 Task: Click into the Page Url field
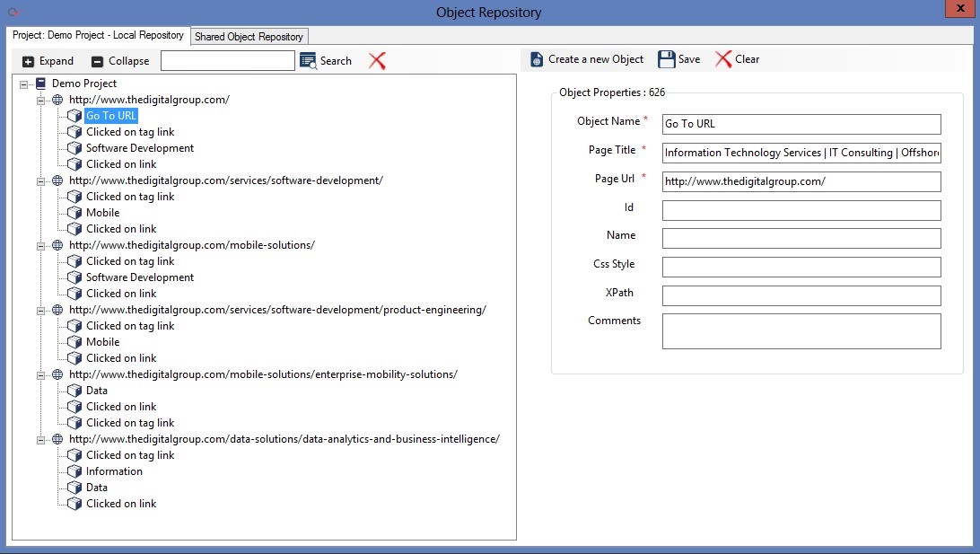click(801, 181)
